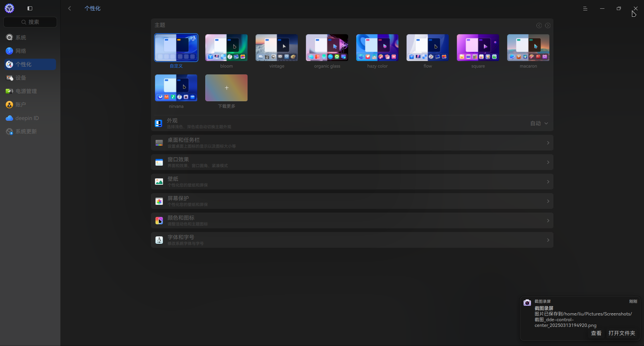Open 系统 in the sidebar
The height and width of the screenshot is (346, 644).
[x=30, y=38]
